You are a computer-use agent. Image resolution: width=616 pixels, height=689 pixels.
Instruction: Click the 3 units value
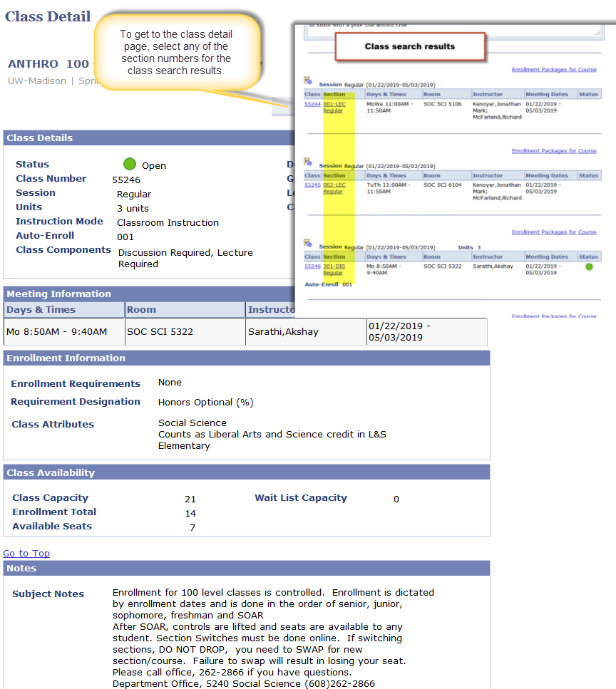tap(133, 208)
